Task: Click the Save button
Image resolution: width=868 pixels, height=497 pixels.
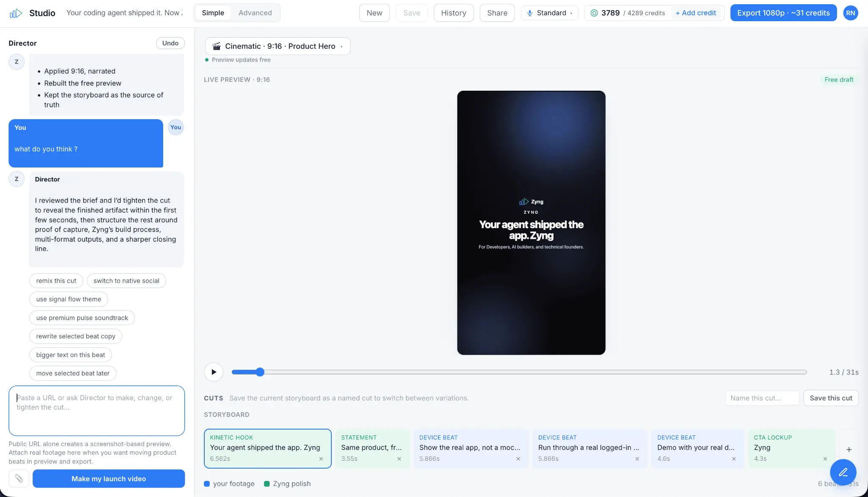Action: pos(412,13)
